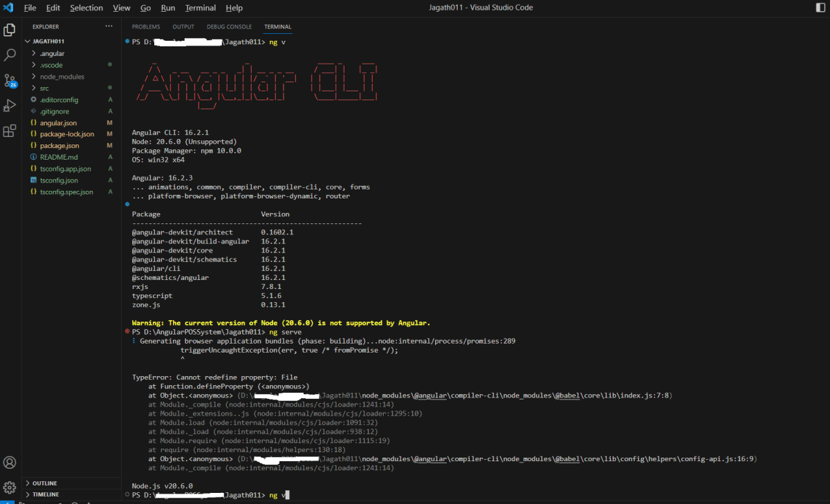Screen dimensions: 830x504
Task: Expand the OUTLINE section
Action: click(x=45, y=483)
